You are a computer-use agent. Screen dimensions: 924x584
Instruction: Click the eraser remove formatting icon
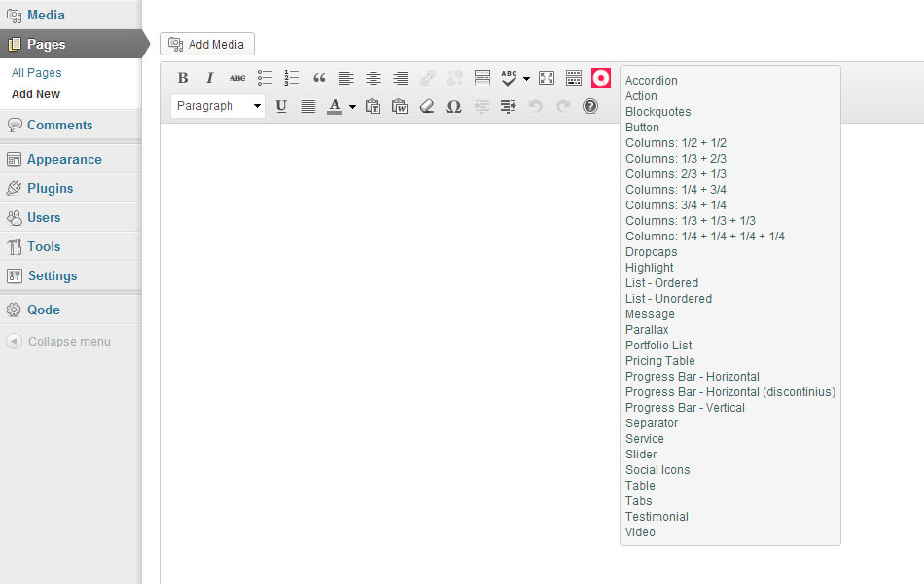coord(426,106)
